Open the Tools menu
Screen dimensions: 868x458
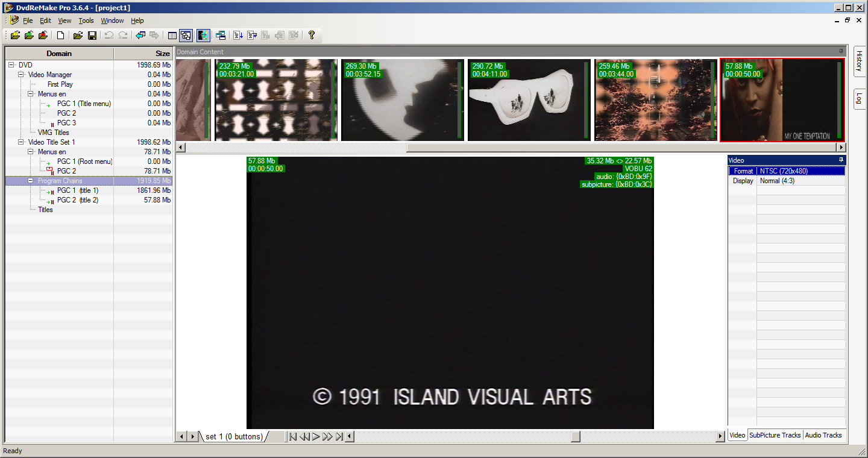click(x=86, y=20)
